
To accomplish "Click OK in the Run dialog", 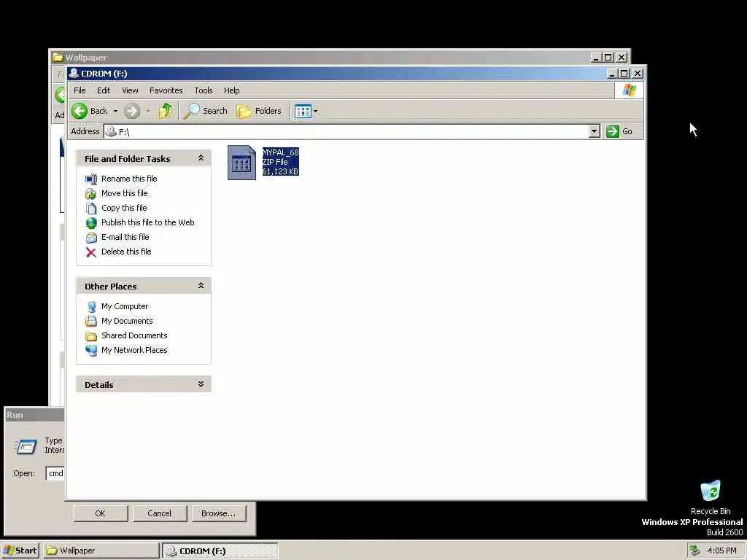I will click(100, 513).
